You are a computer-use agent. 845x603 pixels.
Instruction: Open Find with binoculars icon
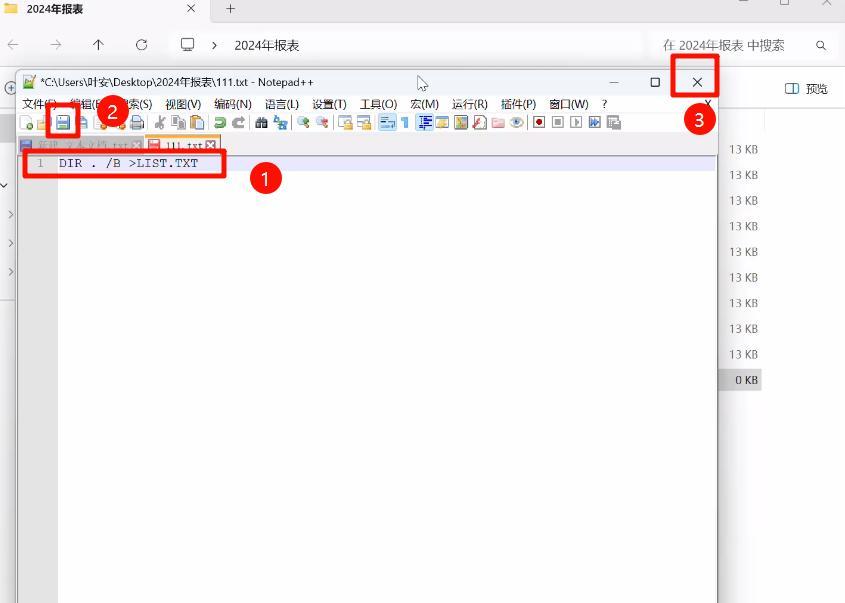pos(261,123)
